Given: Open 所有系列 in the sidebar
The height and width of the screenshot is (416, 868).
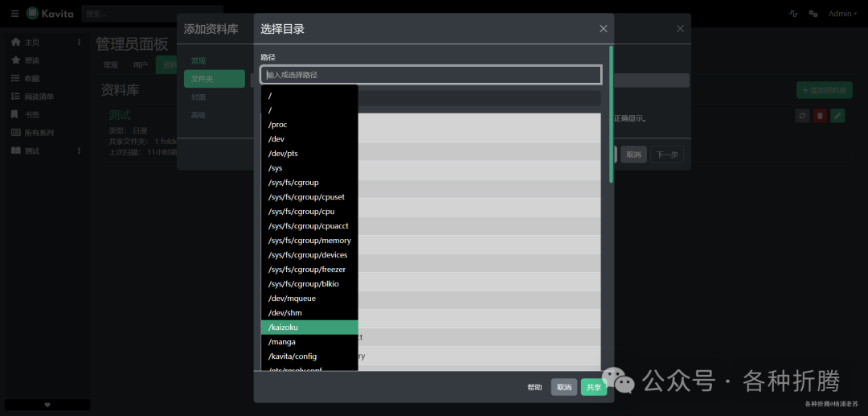Looking at the screenshot, I should tap(39, 133).
